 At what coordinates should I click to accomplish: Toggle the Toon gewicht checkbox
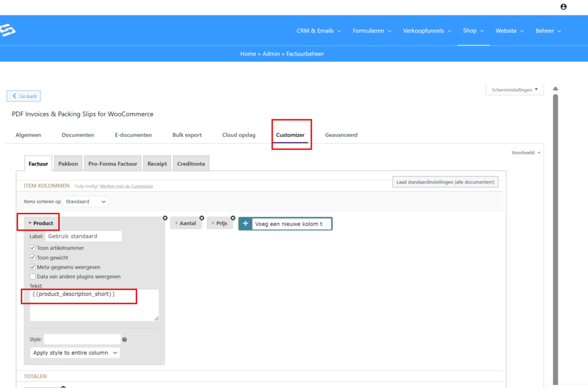pyautogui.click(x=33, y=258)
